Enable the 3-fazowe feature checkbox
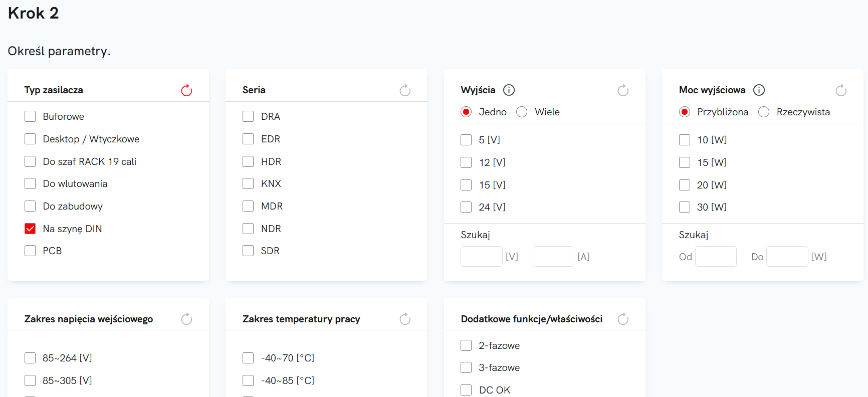Screen dimensions: 868x397 (466, 367)
